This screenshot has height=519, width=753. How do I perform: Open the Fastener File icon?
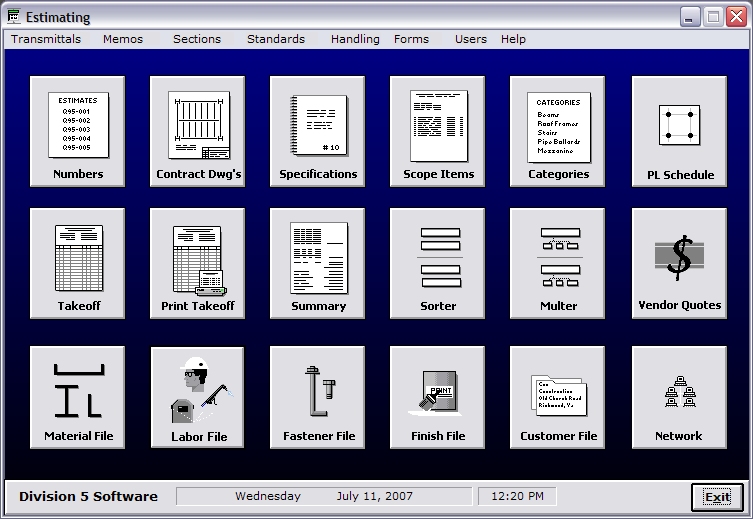318,394
